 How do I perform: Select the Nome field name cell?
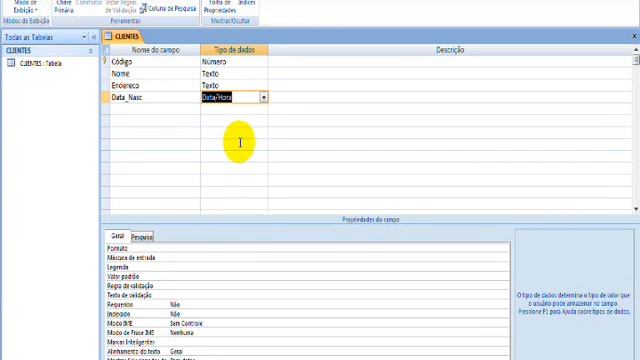pyautogui.click(x=155, y=73)
